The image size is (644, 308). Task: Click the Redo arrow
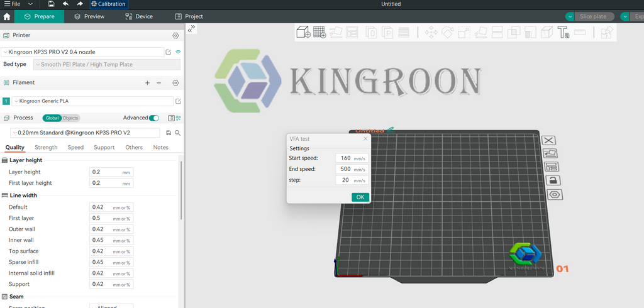point(80,4)
